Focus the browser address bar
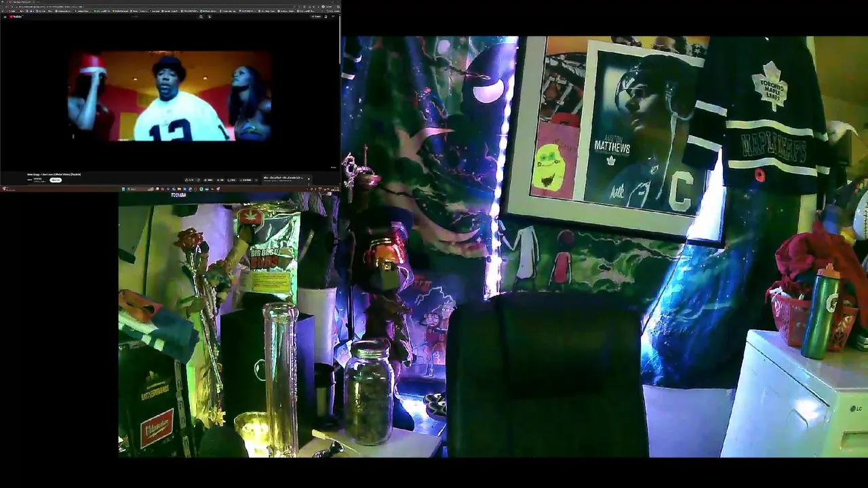This screenshot has width=868, height=488. 156,7
